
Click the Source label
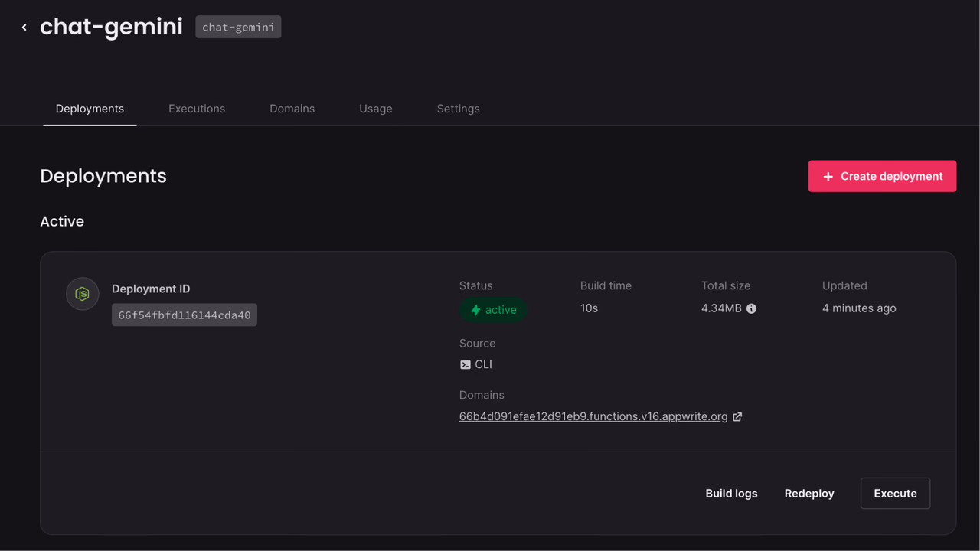[x=478, y=344]
